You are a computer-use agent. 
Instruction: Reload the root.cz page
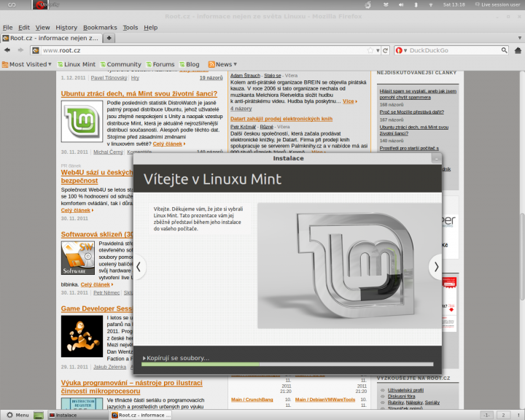click(x=386, y=50)
